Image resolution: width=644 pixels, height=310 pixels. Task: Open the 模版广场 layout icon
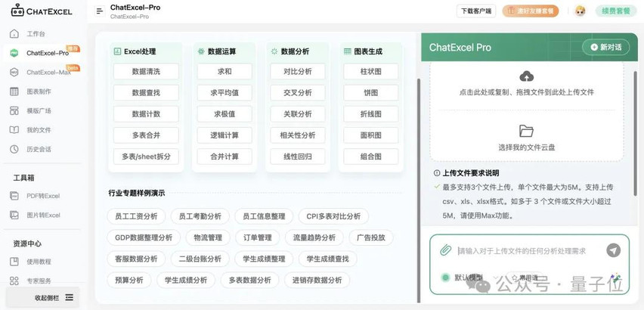click(x=14, y=111)
